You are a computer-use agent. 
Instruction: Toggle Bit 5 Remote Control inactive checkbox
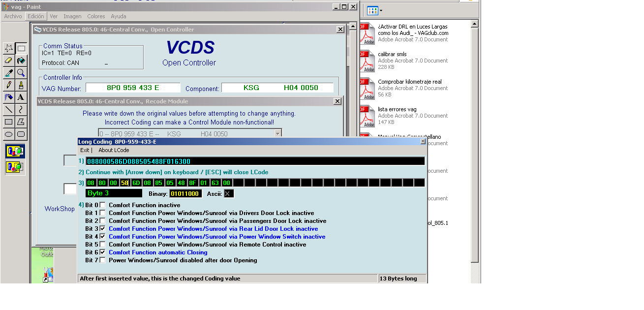pyautogui.click(x=102, y=245)
